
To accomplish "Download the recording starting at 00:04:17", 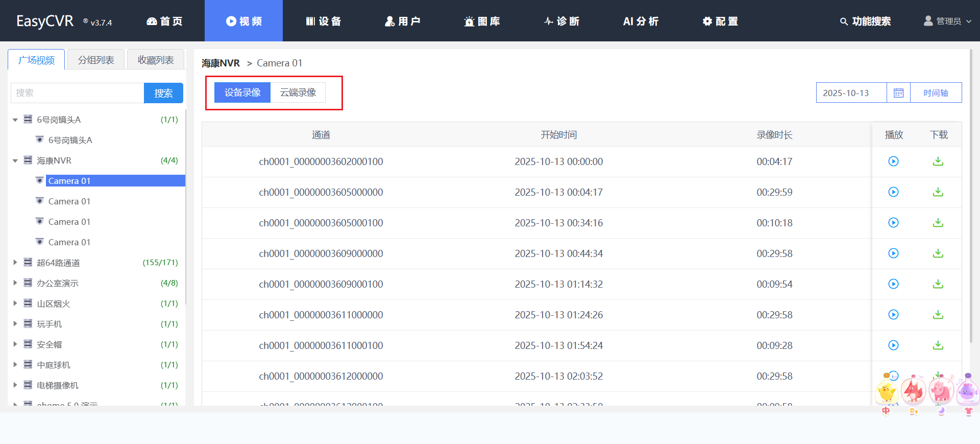I will click(x=938, y=192).
